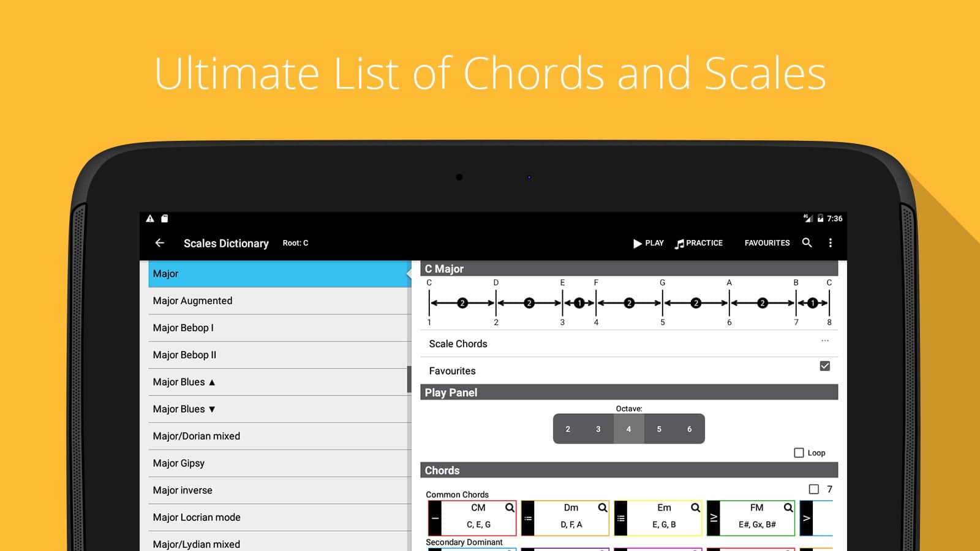Set octave to 5 in the Play Panel
980x551 pixels.
659,429
